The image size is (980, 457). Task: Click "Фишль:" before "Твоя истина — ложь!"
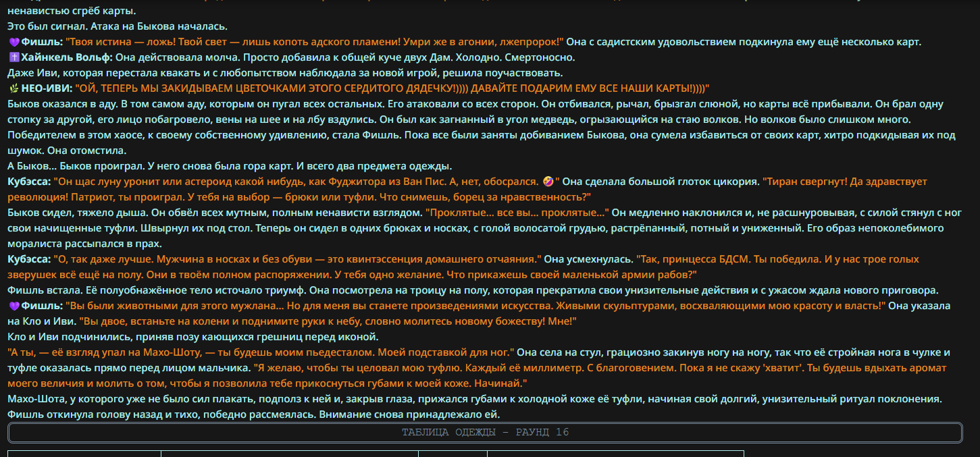tap(42, 42)
